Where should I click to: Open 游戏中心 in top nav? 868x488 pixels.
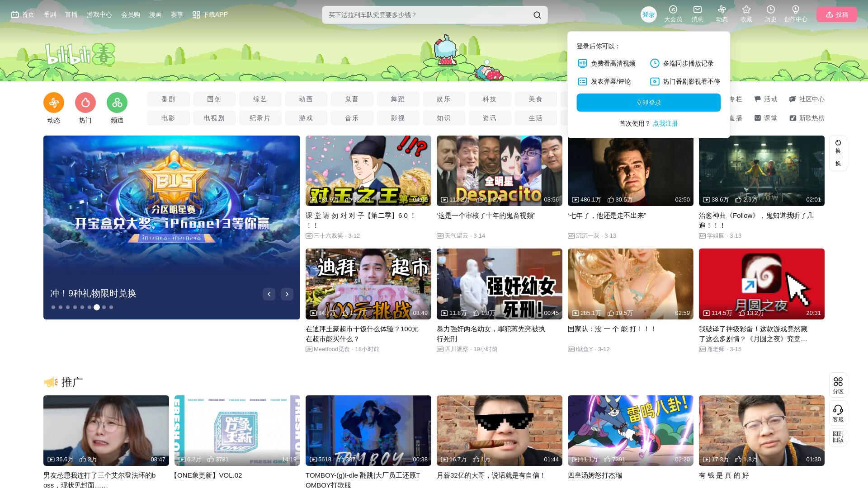coord(99,14)
